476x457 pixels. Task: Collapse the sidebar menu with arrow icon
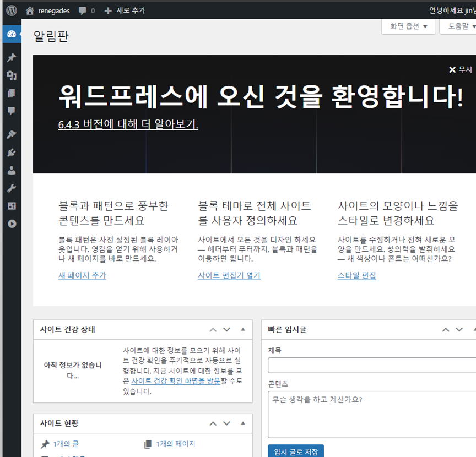[x=12, y=224]
